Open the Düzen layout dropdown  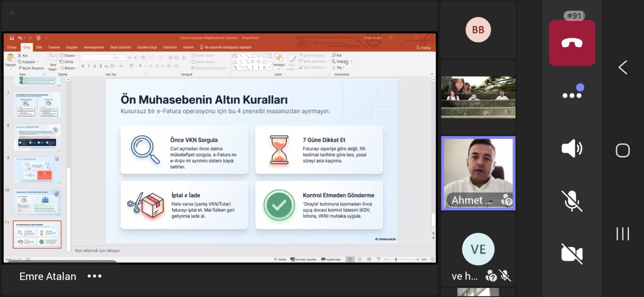click(68, 55)
